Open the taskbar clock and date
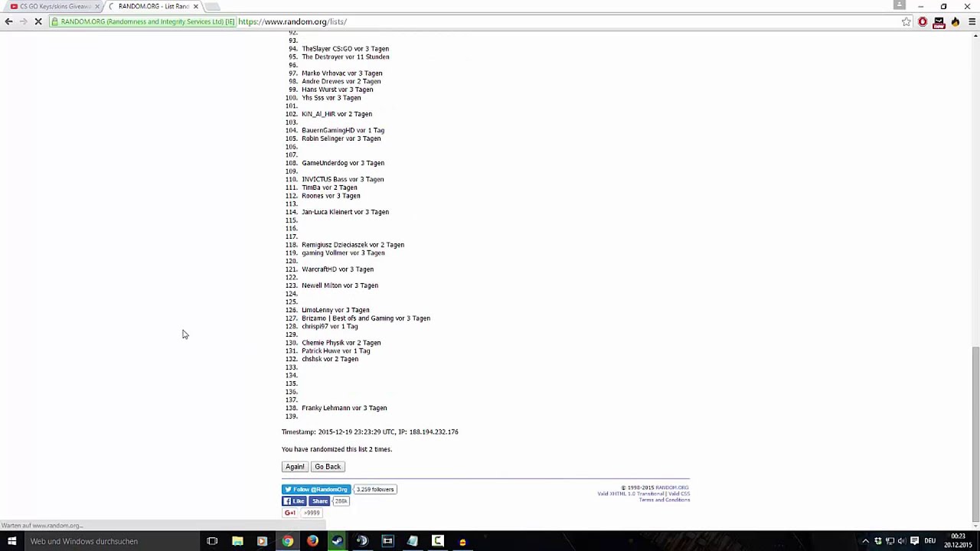 958,541
